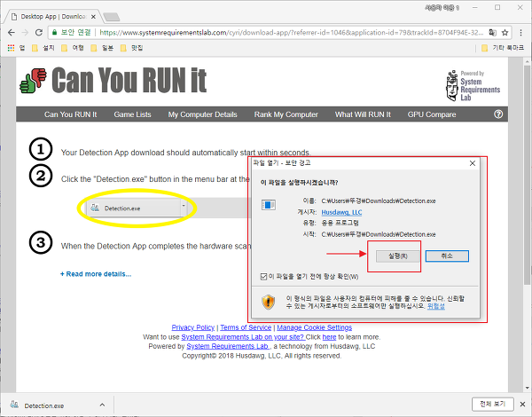Click the Can You RUN it thumbs logo
The width and height of the screenshot is (532, 417).
tap(113, 80)
